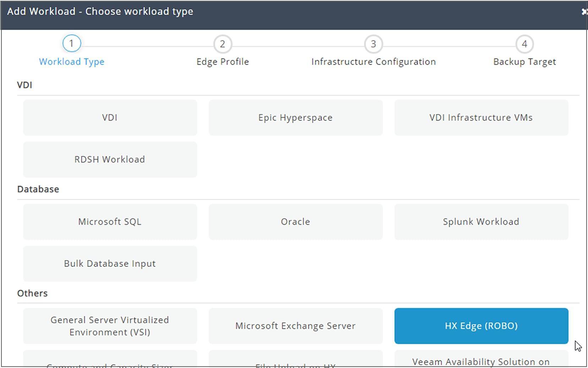Image resolution: width=588 pixels, height=368 pixels.
Task: Open Infrastructure Configuration step label
Action: pos(374,62)
